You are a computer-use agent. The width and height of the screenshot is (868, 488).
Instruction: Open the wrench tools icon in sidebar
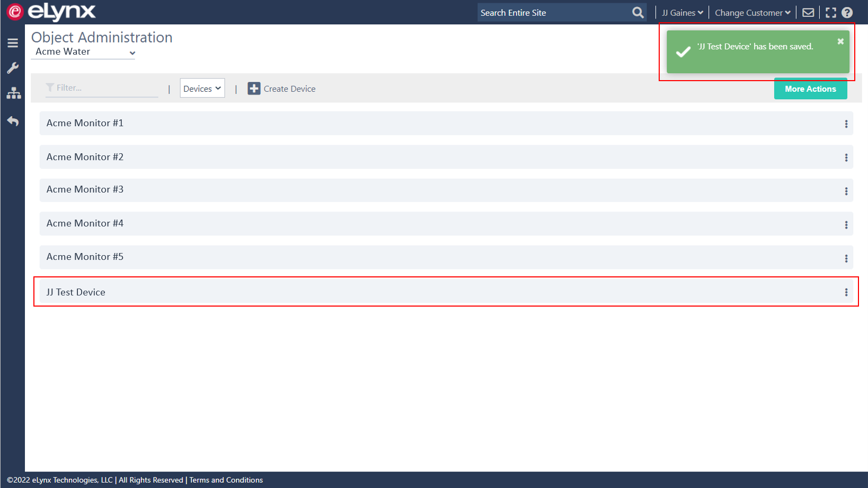[13, 68]
